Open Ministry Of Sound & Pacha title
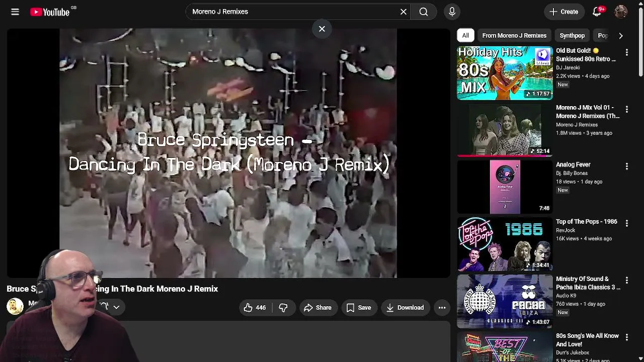644x362 pixels. (x=588, y=283)
